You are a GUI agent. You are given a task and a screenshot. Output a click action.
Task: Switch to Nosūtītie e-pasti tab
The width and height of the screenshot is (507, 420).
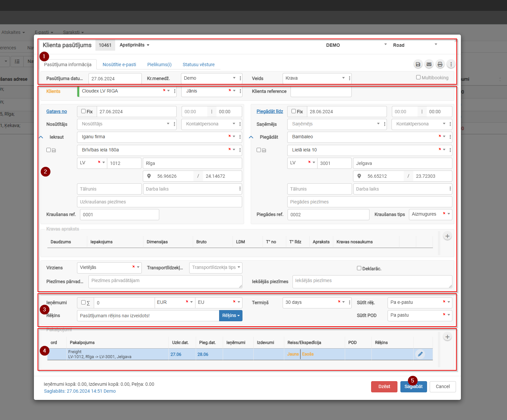[x=119, y=65]
